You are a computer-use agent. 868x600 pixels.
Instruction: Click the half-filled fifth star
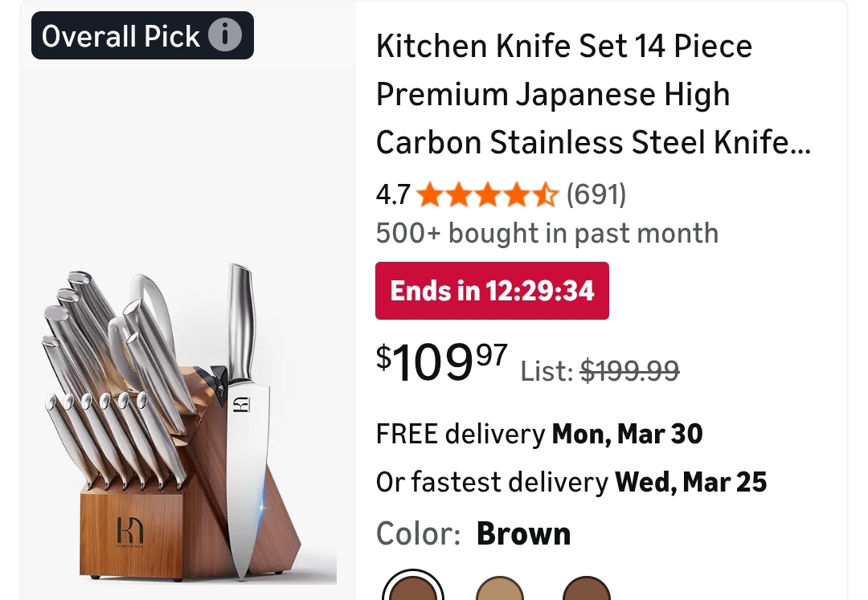pyautogui.click(x=545, y=194)
